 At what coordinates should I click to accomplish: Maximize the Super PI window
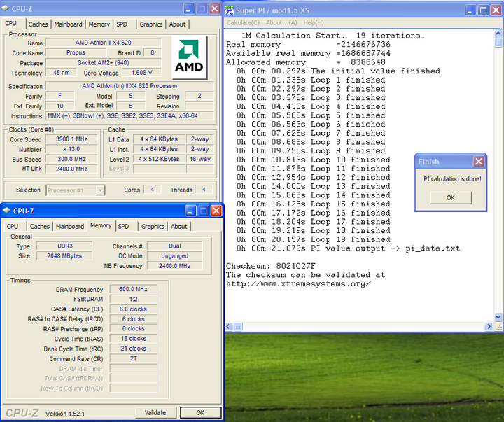pyautogui.click(x=483, y=10)
